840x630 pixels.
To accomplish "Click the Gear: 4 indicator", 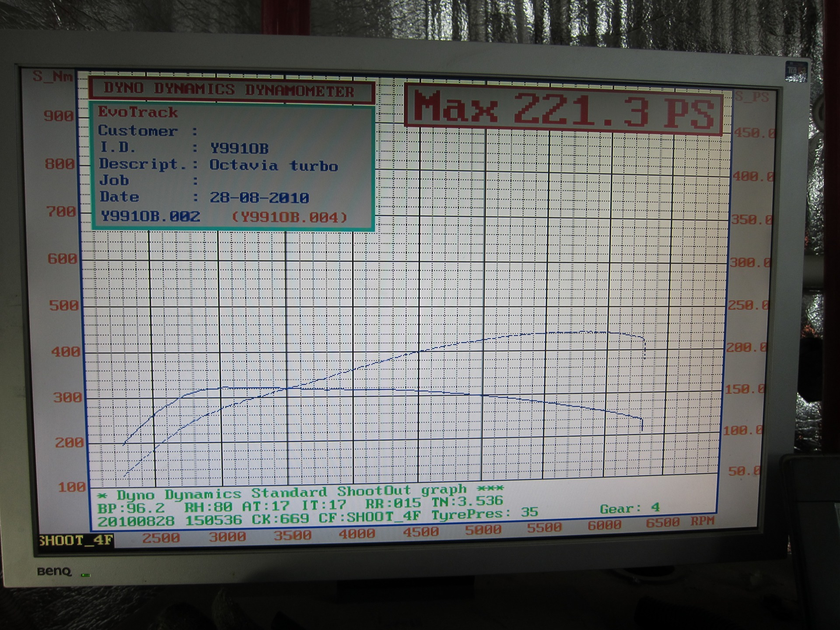I will [629, 508].
